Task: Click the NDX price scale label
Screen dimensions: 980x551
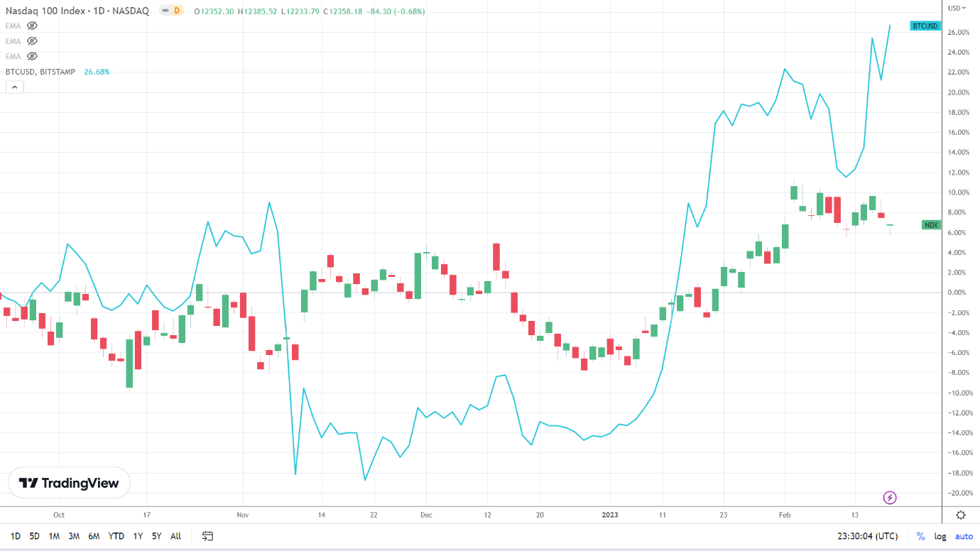Action: click(931, 225)
